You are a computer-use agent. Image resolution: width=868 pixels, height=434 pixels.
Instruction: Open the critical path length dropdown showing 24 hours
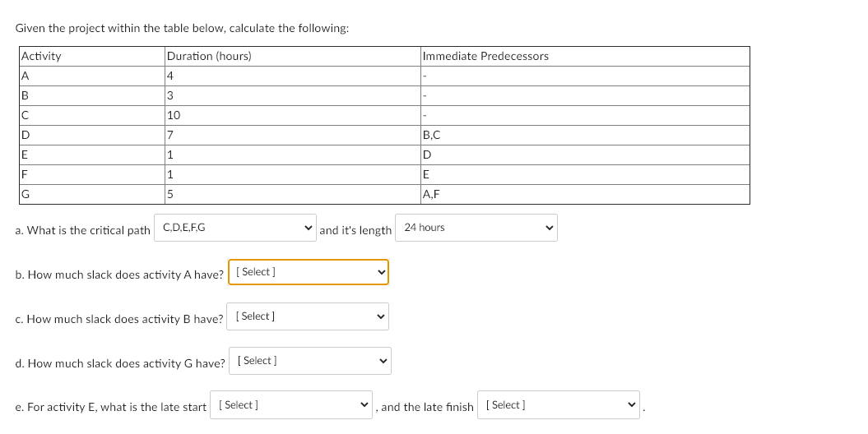476,228
